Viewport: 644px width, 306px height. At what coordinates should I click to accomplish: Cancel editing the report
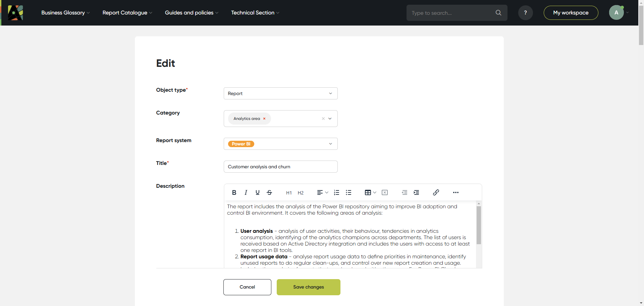click(247, 287)
